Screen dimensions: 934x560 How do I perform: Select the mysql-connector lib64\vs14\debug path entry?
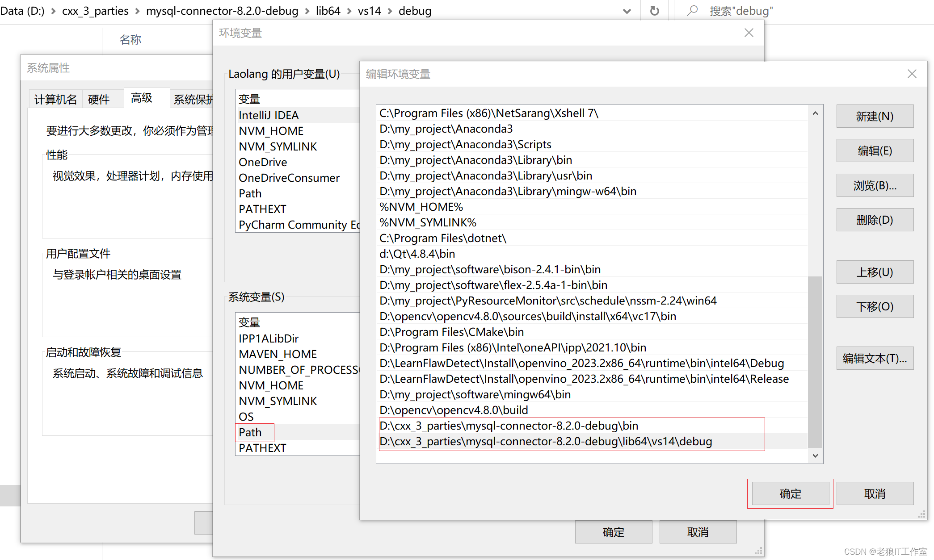[x=545, y=442]
